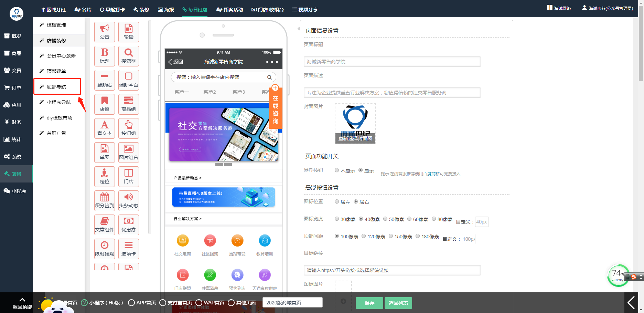
Task: Click the 目标链接 input field
Action: tap(392, 270)
